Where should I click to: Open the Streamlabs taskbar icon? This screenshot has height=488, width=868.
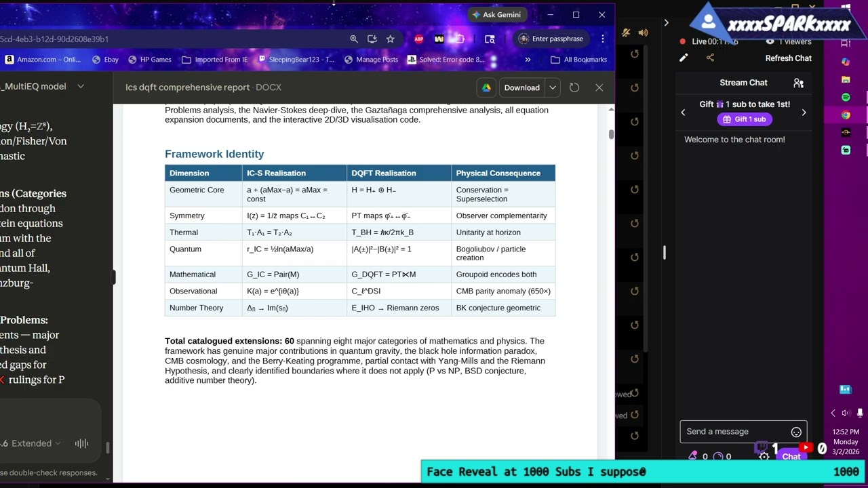(x=846, y=150)
